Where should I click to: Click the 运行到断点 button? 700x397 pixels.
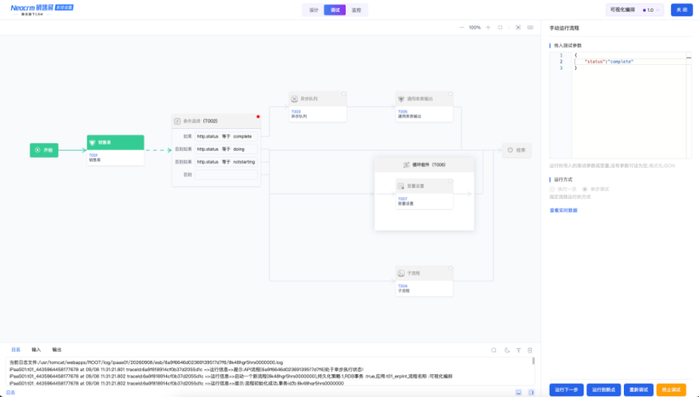tap(604, 390)
